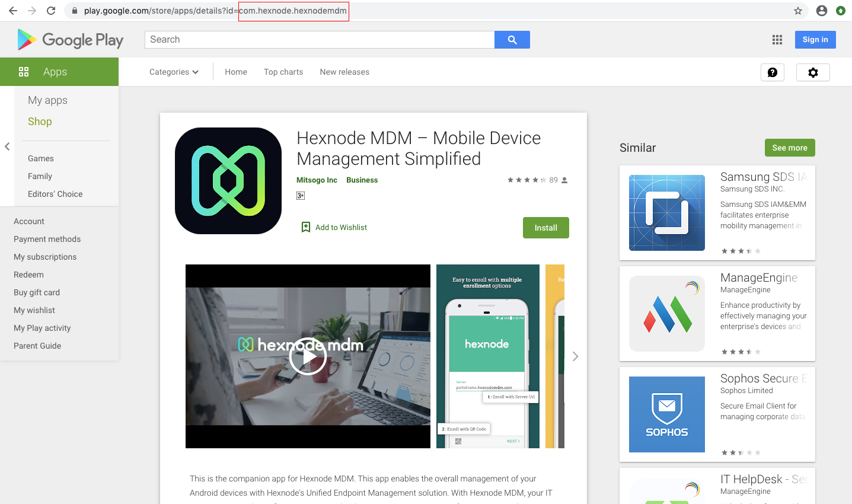Open the Google apps grid
This screenshot has height=504, width=852.
pos(777,40)
